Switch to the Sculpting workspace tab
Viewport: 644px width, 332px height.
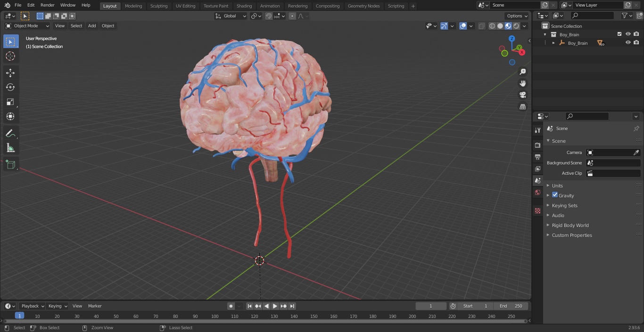point(159,6)
